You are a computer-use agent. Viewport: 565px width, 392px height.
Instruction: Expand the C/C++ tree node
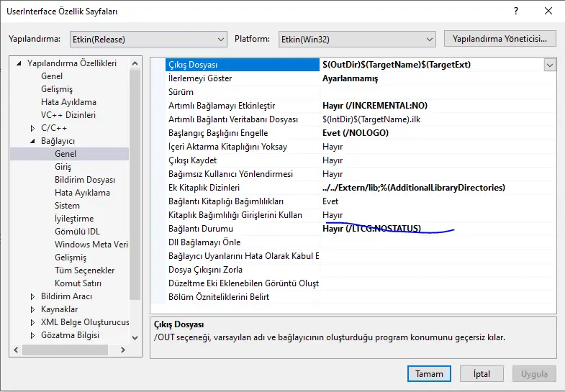tap(32, 128)
